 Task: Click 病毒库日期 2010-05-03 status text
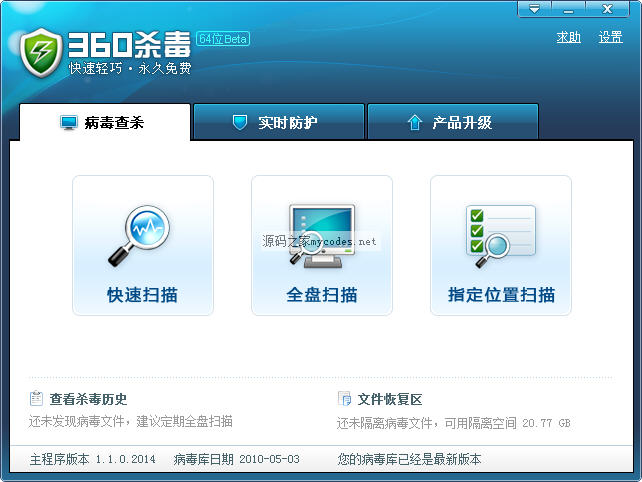tap(237, 459)
